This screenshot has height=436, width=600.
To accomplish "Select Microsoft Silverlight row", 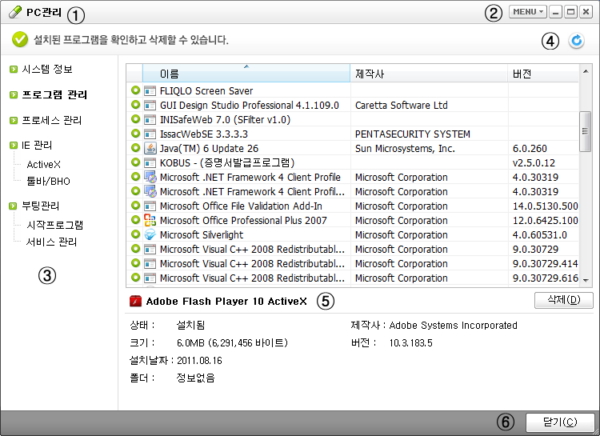I will [352, 235].
